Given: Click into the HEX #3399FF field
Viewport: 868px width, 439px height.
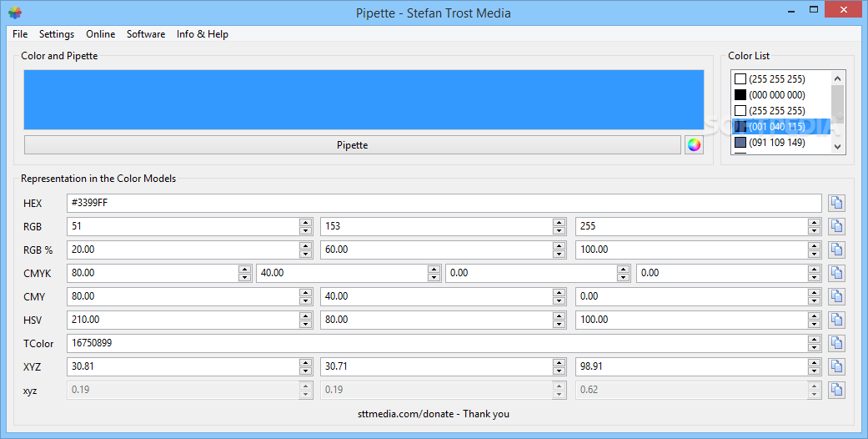Looking at the screenshot, I should [x=444, y=203].
